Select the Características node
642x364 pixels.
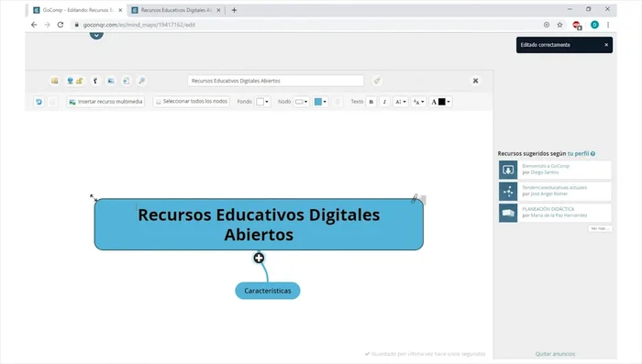268,291
